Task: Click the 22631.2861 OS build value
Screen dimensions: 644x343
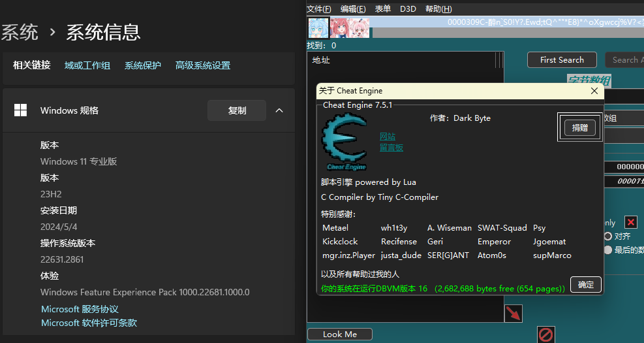Action: click(62, 259)
